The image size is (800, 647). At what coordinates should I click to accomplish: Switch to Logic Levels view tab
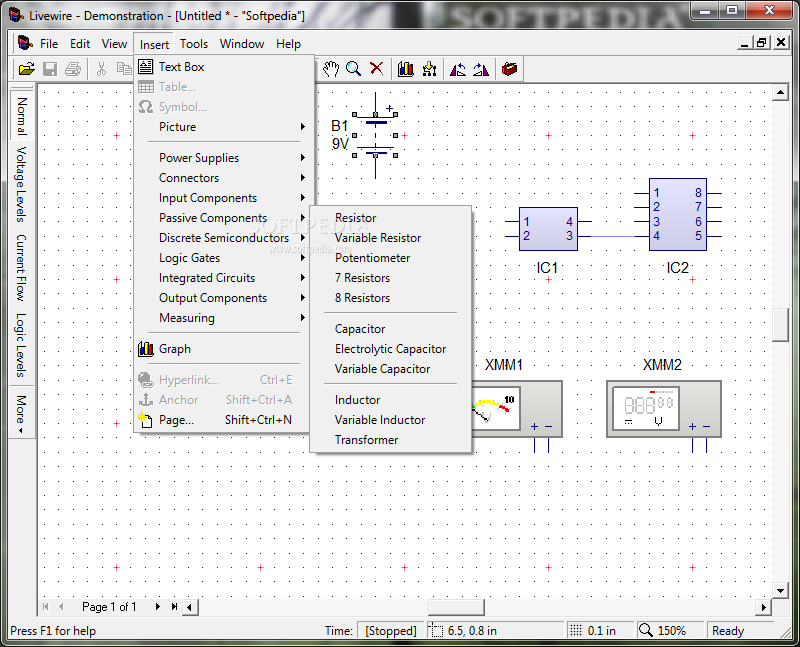coord(21,345)
